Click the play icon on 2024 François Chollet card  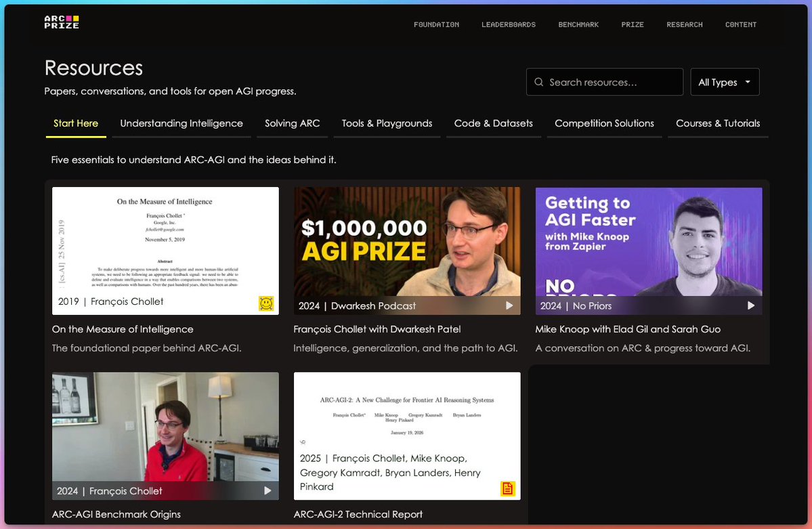(268, 490)
